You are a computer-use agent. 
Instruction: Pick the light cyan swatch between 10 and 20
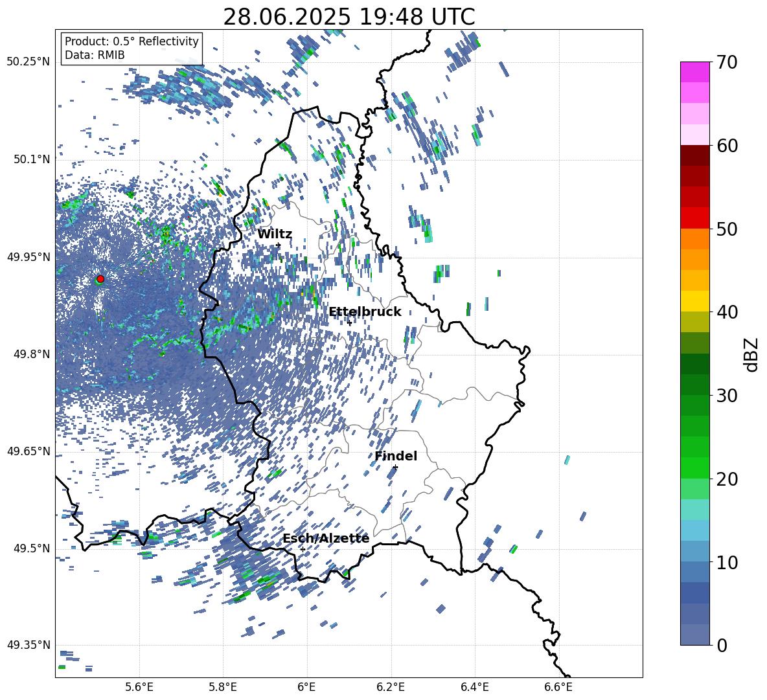pos(694,510)
